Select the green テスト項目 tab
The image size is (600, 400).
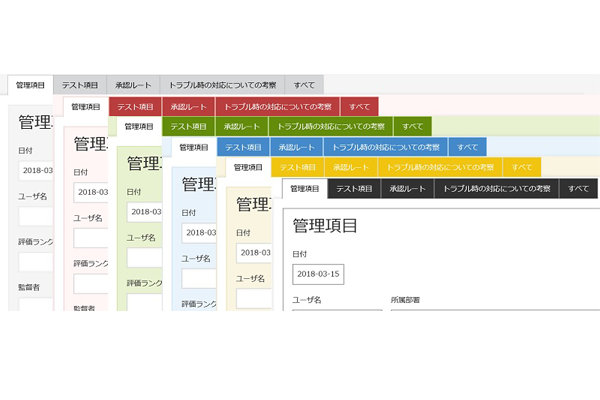[x=188, y=127]
